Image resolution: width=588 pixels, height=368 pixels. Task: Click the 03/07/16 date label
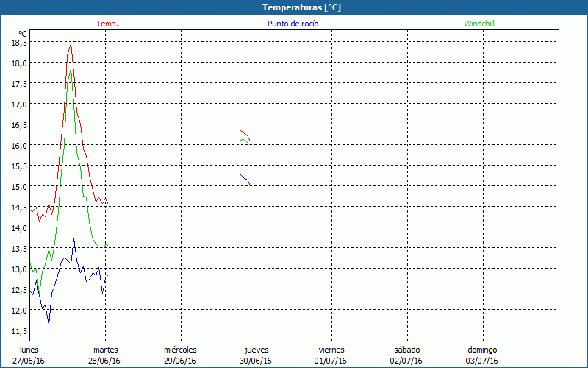(482, 361)
